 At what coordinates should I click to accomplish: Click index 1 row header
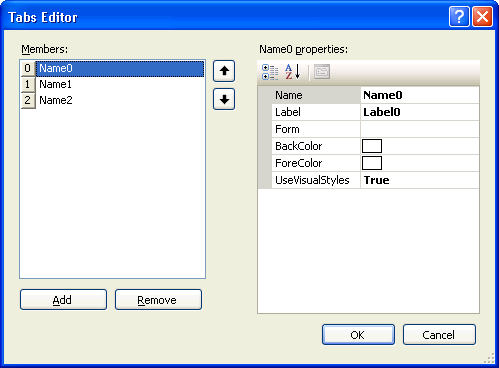(x=28, y=84)
